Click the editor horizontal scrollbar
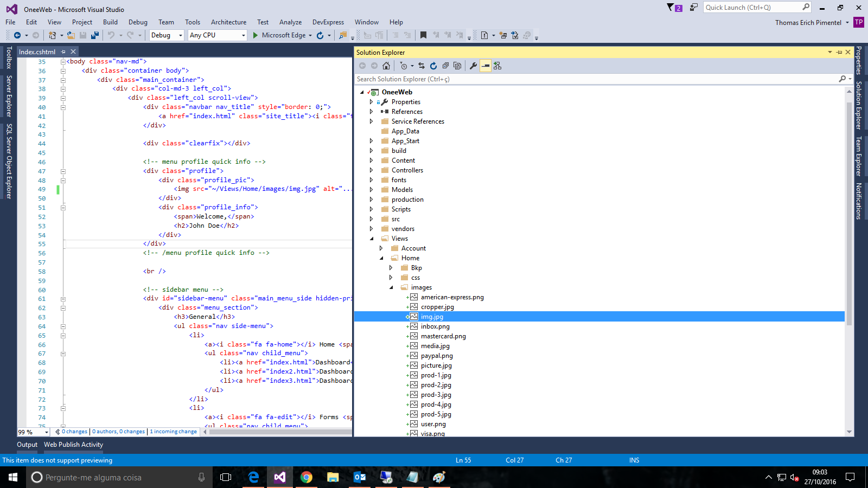This screenshot has height=488, width=868. pyautogui.click(x=279, y=432)
